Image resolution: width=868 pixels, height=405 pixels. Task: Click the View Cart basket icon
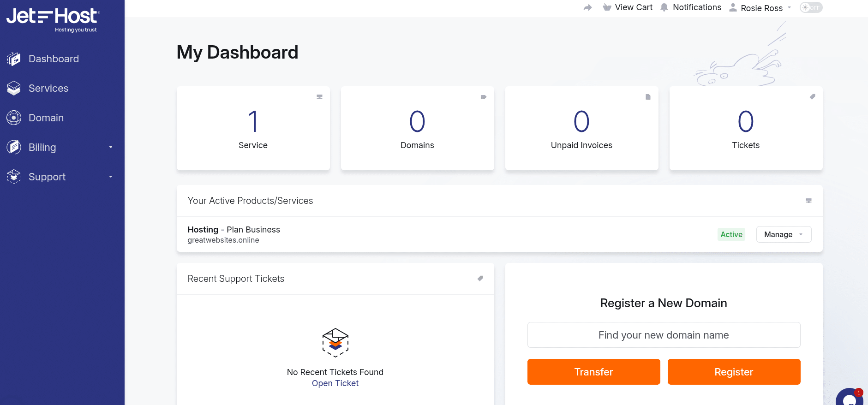pos(607,7)
